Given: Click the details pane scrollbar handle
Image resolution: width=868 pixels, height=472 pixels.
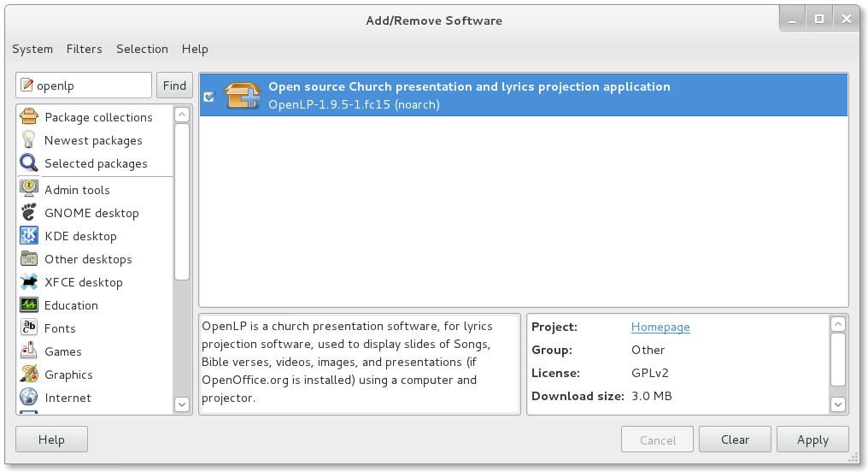Looking at the screenshot, I should pos(838,359).
